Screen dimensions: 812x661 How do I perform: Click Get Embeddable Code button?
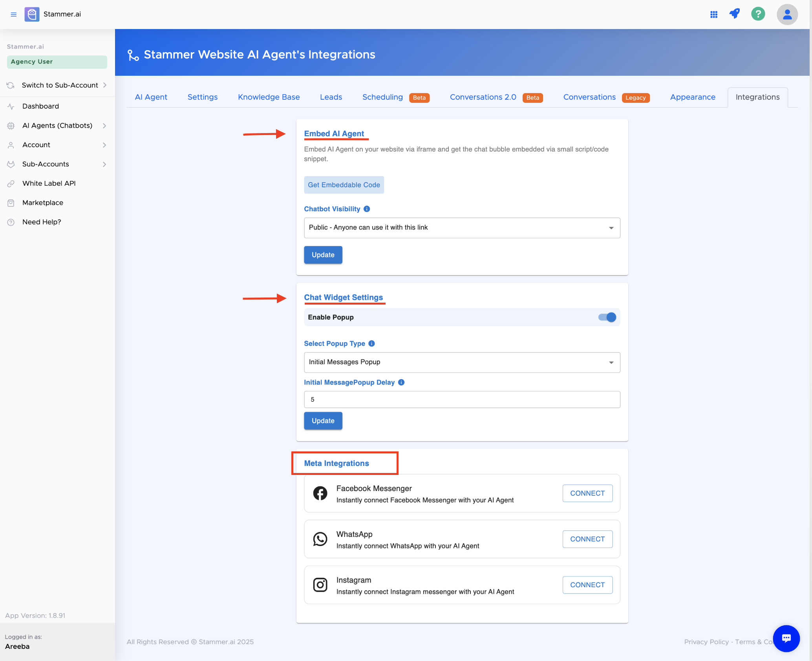(344, 185)
